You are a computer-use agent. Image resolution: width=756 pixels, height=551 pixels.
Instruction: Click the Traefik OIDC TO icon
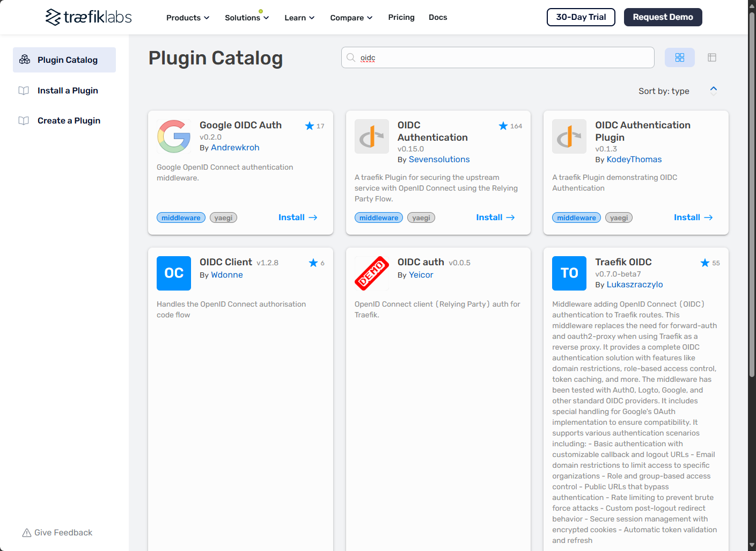coord(569,273)
